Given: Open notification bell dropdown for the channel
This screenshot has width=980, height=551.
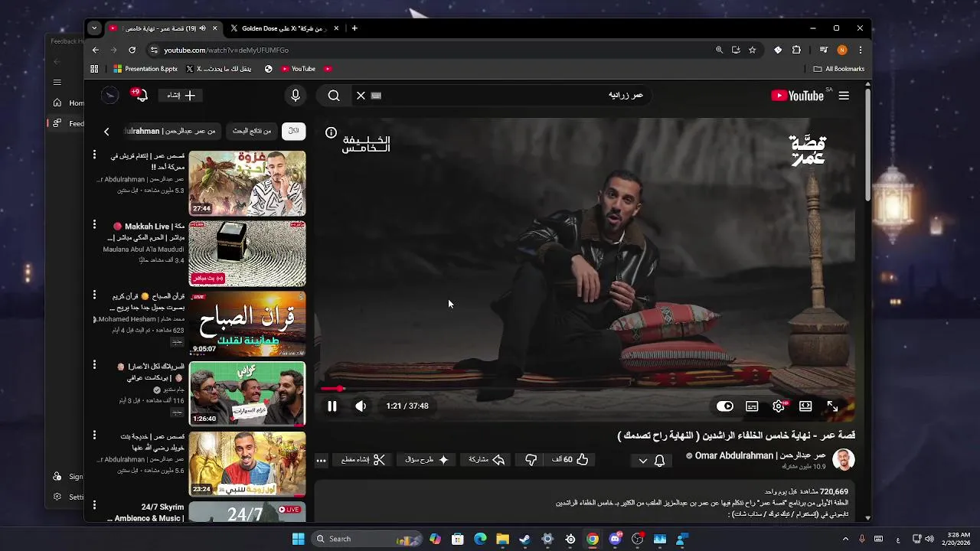Looking at the screenshot, I should [x=651, y=460].
